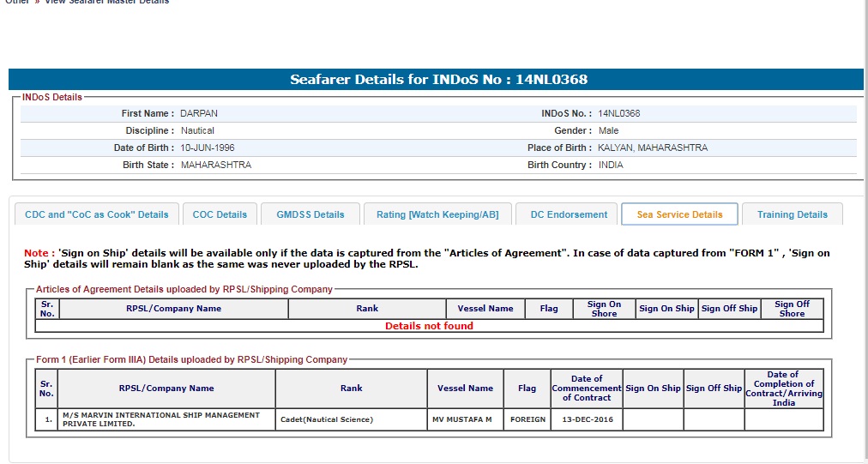Viewport: 868px width, 464px height.
Task: Show the Training Details tab
Action: (792, 214)
